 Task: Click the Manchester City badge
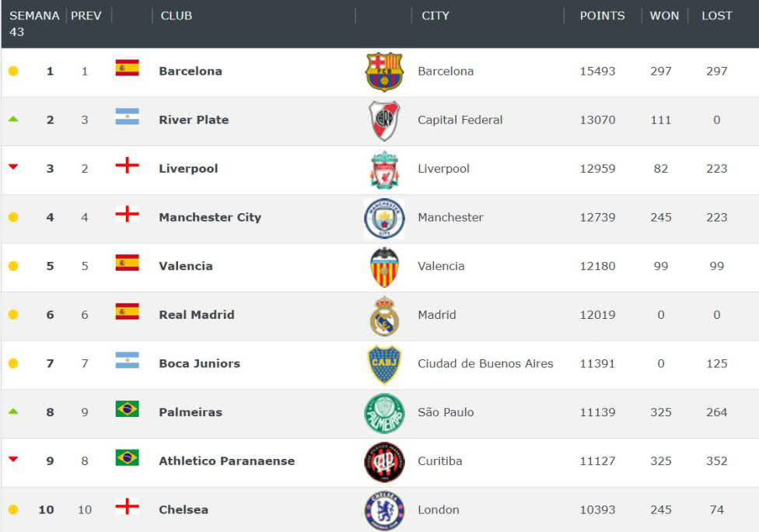[384, 219]
